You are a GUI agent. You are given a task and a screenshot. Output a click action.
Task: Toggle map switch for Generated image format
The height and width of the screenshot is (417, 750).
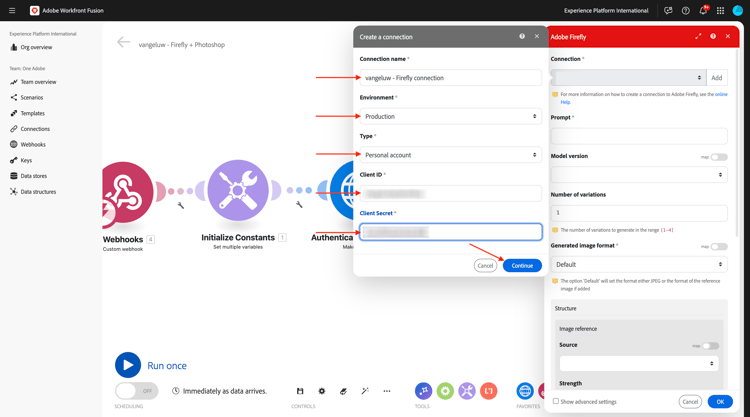(x=719, y=246)
